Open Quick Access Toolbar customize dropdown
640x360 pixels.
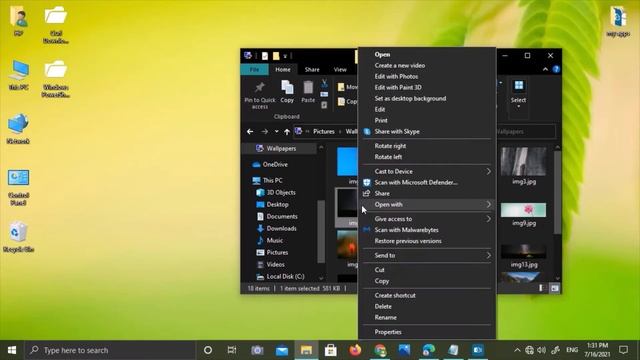coord(285,56)
